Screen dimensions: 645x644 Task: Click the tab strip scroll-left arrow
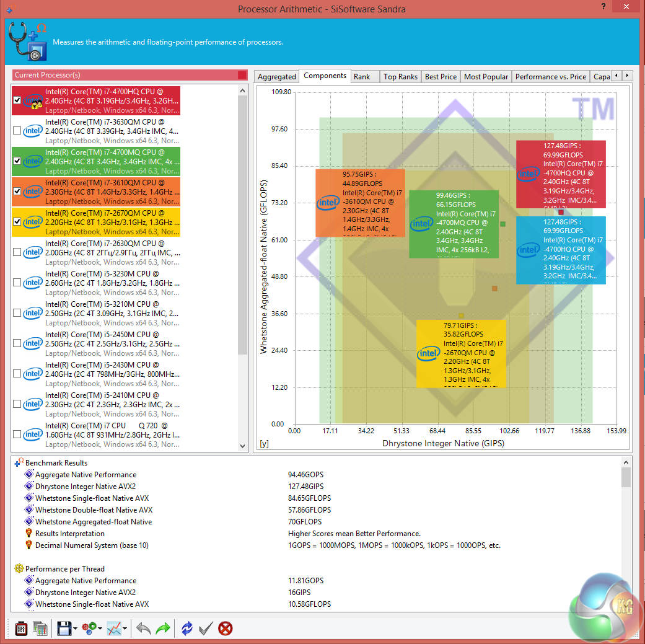click(616, 76)
